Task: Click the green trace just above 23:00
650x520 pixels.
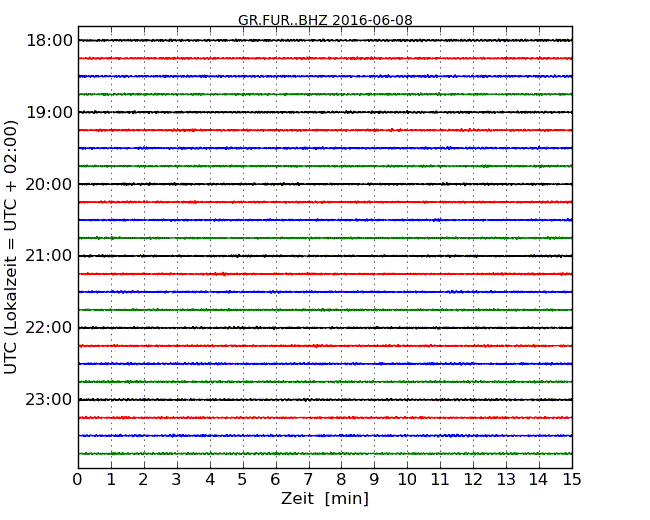Action: 325,381
